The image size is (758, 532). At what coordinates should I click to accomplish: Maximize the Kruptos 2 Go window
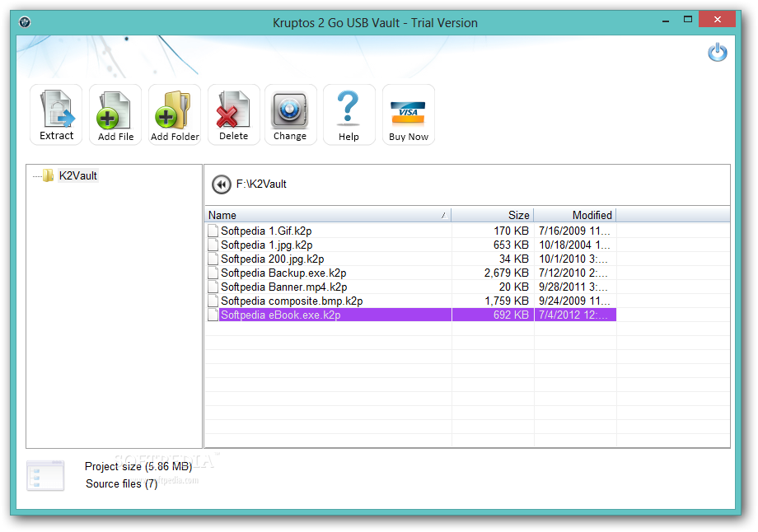click(687, 20)
